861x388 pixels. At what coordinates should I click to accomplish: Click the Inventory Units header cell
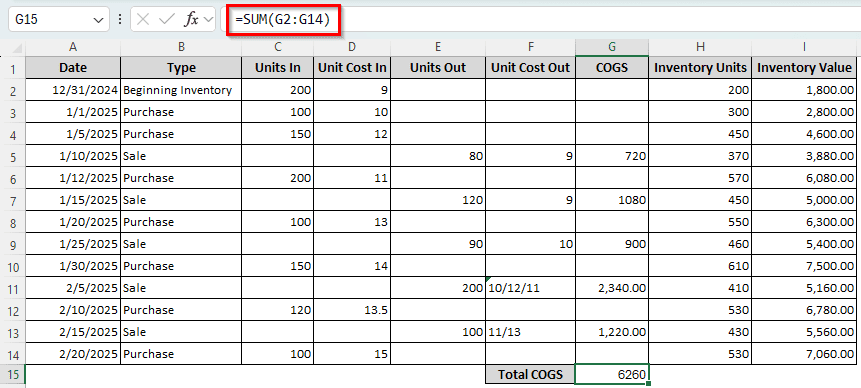click(700, 68)
